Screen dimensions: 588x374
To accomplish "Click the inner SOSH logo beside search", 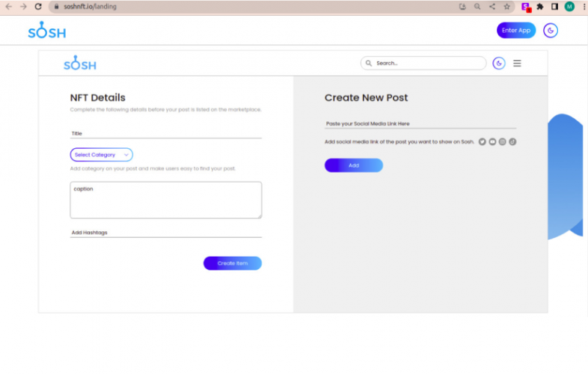I will point(80,63).
